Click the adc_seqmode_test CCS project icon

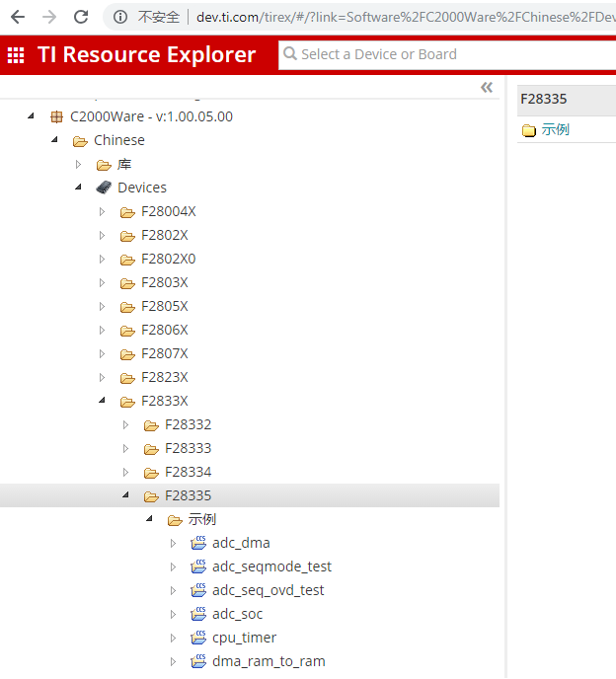[198, 566]
